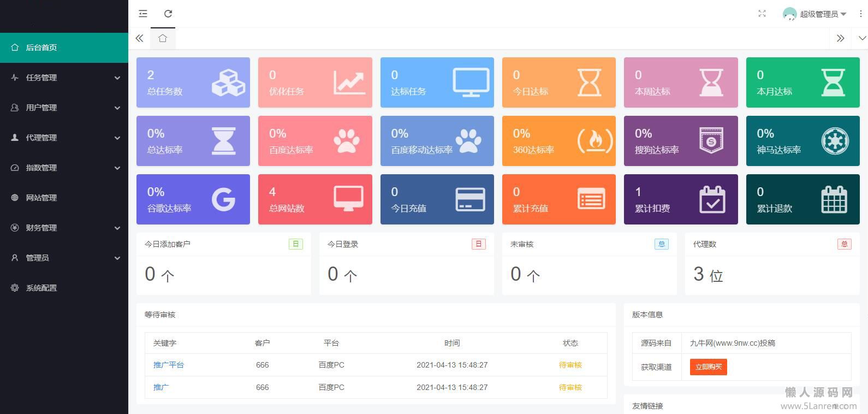This screenshot has width=868, height=414.
Task: Click the refresh icon in top bar
Action: coord(168,14)
